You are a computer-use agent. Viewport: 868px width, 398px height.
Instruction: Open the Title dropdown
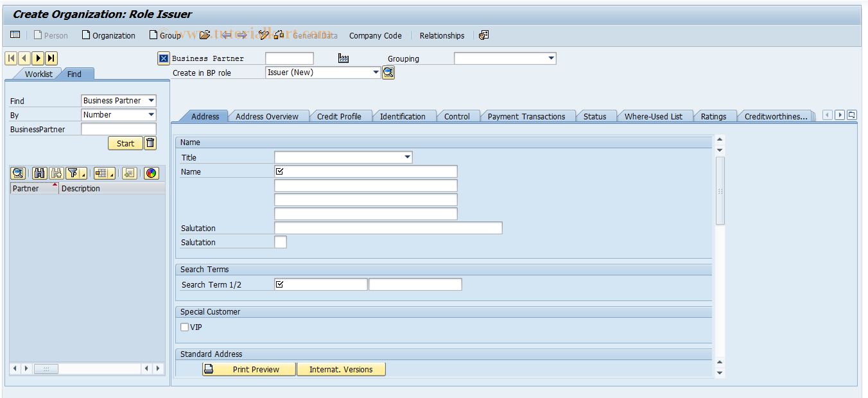click(x=408, y=157)
